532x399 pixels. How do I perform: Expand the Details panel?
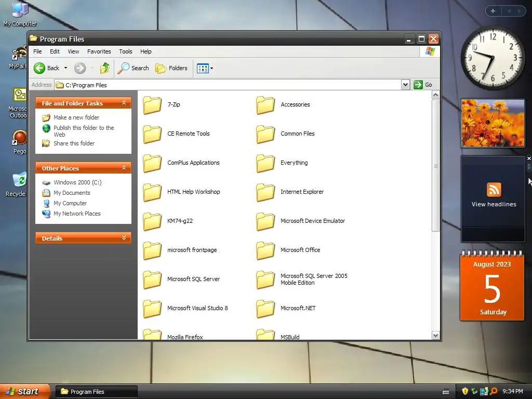(x=124, y=238)
